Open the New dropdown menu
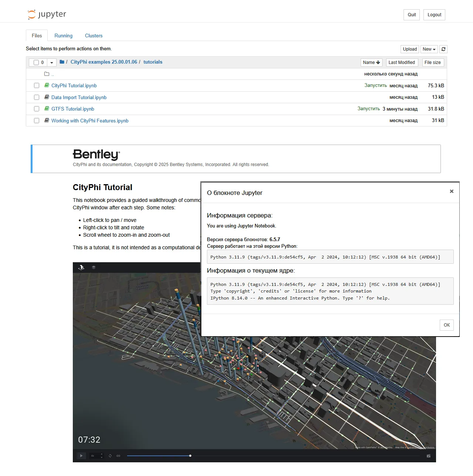Screen dimensions: 473x476 [x=429, y=49]
